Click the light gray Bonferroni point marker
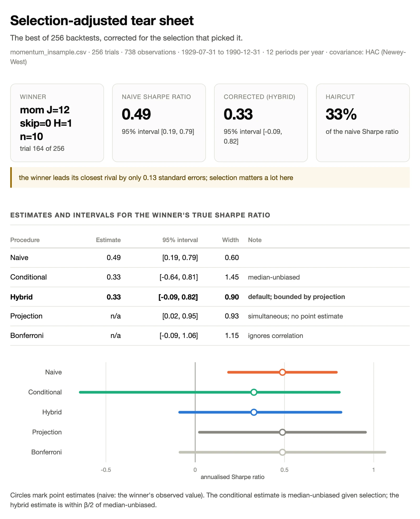The width and height of the screenshot is (420, 519). (x=282, y=452)
